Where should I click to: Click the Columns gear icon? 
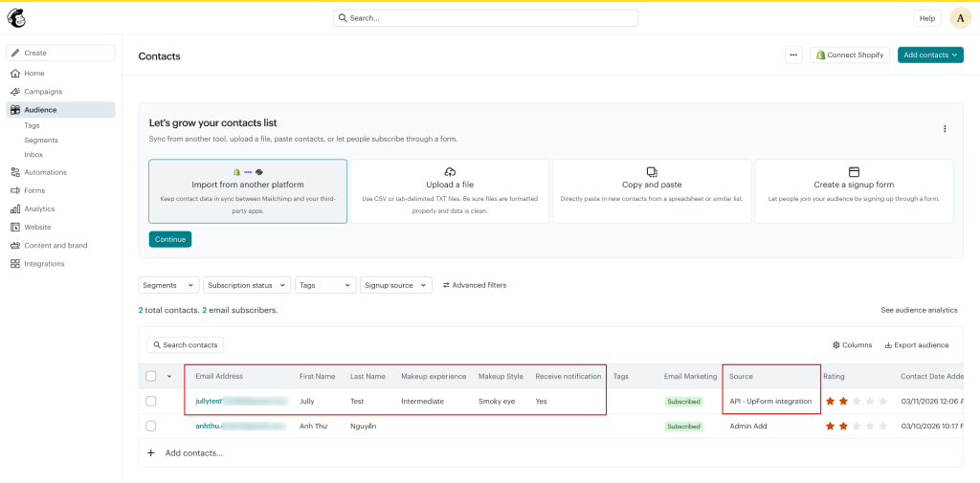pyautogui.click(x=836, y=345)
